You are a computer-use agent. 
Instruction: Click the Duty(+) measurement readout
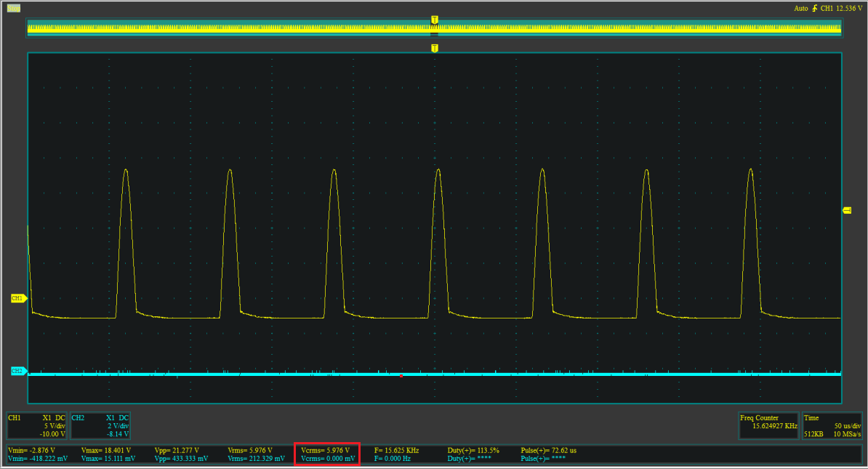point(473,451)
